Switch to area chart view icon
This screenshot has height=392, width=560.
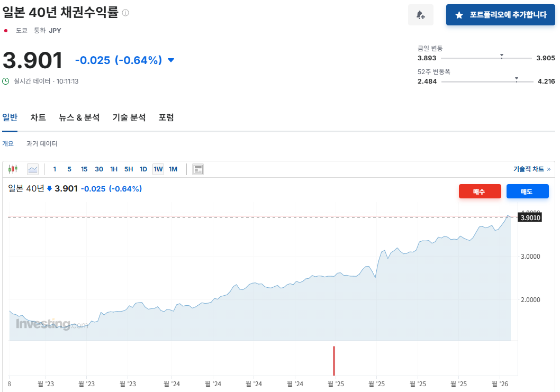[32, 168]
